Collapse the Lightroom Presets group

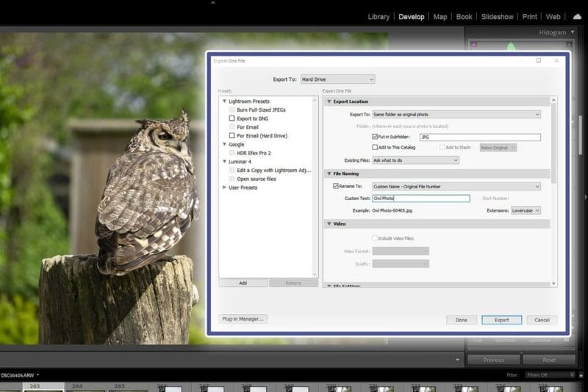coord(224,101)
